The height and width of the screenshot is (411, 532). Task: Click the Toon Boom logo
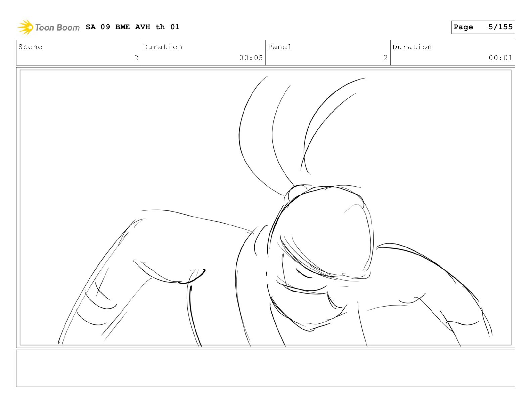49,27
